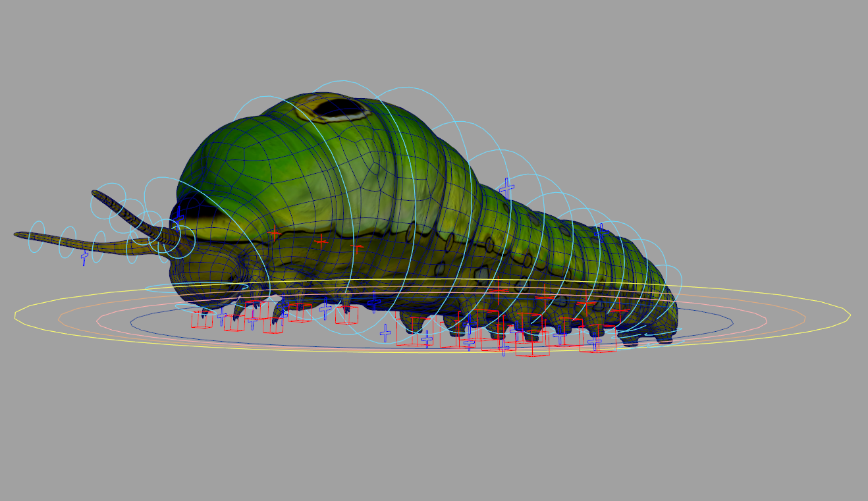Viewport: 868px width, 501px height.
Task: Click the blue cross locator beneath the lower horn
Action: pos(84,257)
